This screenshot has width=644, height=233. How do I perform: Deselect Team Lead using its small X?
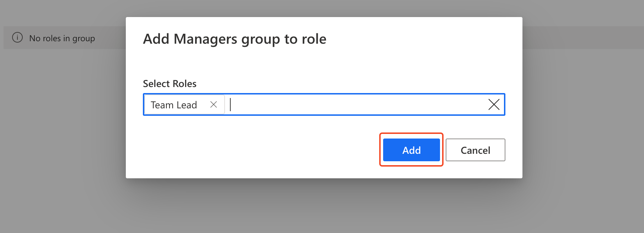pos(213,104)
